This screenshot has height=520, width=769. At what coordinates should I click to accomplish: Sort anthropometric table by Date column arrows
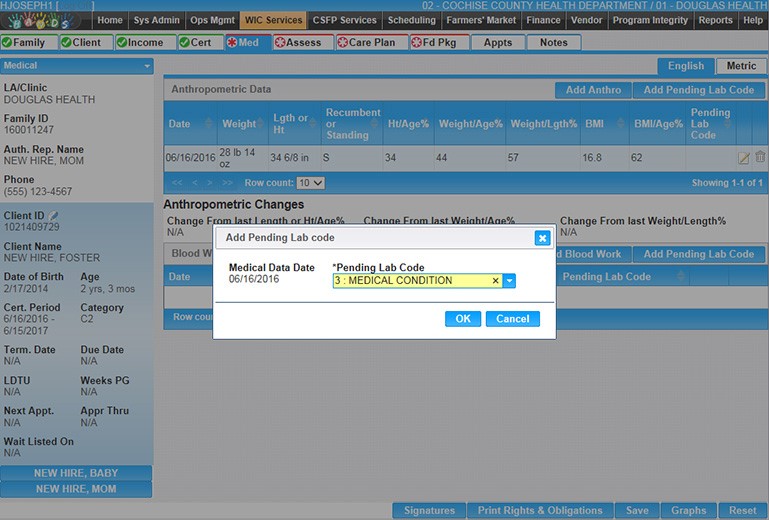tap(209, 124)
